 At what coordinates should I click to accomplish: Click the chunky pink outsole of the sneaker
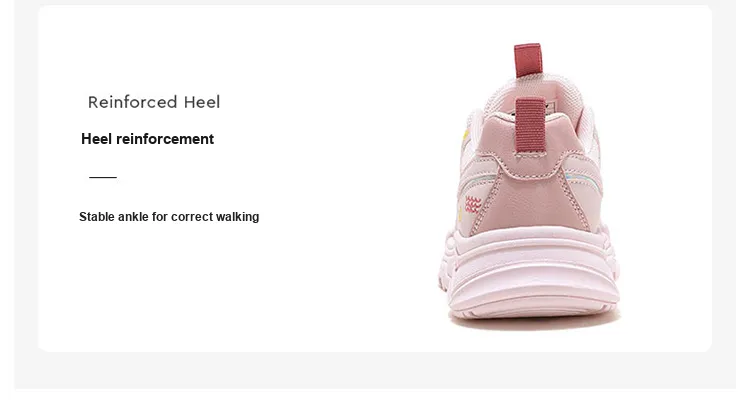(531, 273)
